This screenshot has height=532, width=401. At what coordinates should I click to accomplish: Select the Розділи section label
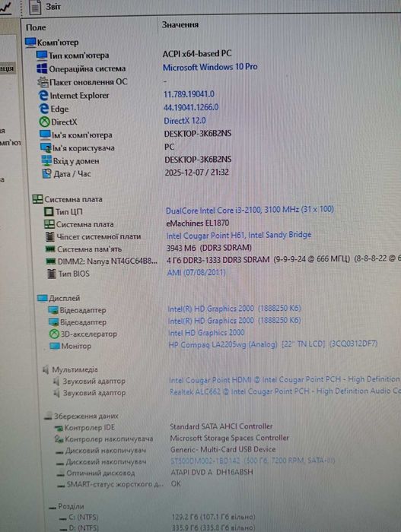coord(71,507)
